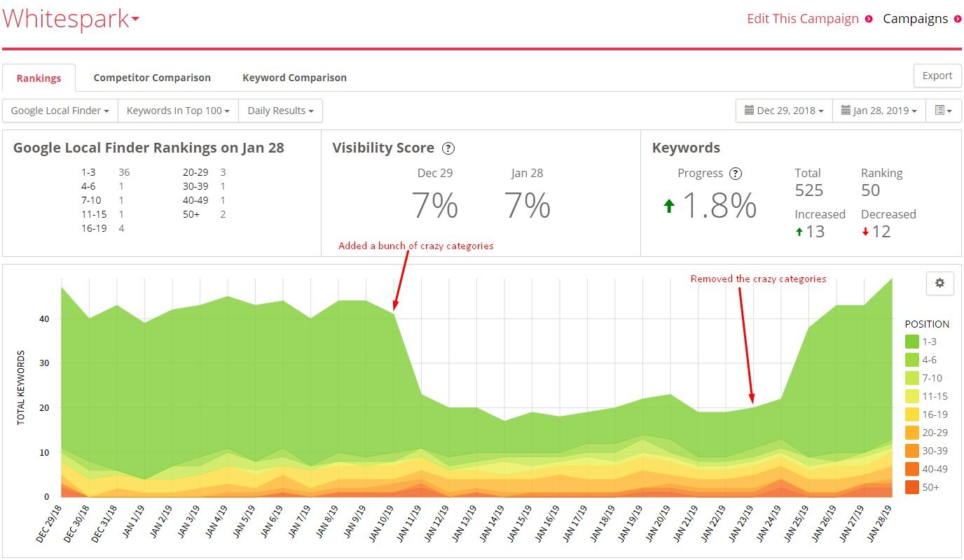Image resolution: width=964 pixels, height=560 pixels.
Task: Open the chart settings gear icon
Action: pos(939,283)
